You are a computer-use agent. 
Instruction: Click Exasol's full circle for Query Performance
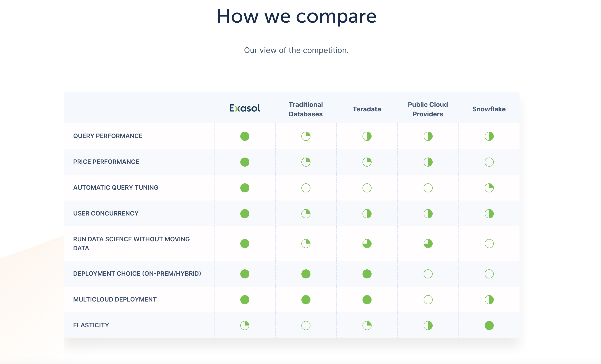[x=245, y=136]
